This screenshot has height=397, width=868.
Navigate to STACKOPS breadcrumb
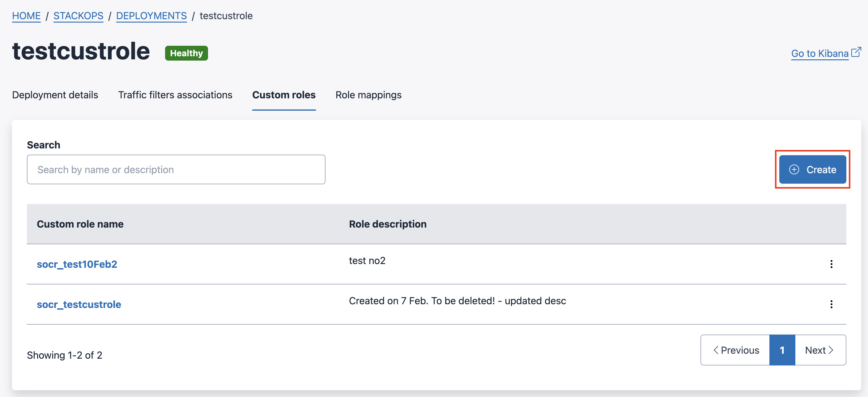[78, 16]
